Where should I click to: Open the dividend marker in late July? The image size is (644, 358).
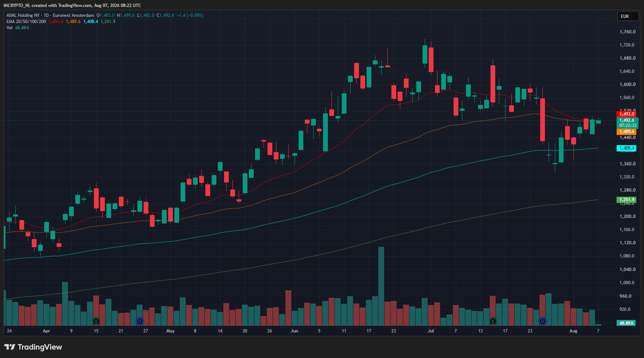pyautogui.click(x=543, y=321)
